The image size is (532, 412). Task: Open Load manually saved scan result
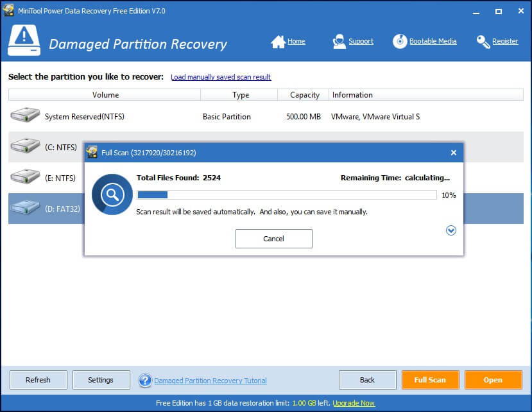pyautogui.click(x=221, y=77)
